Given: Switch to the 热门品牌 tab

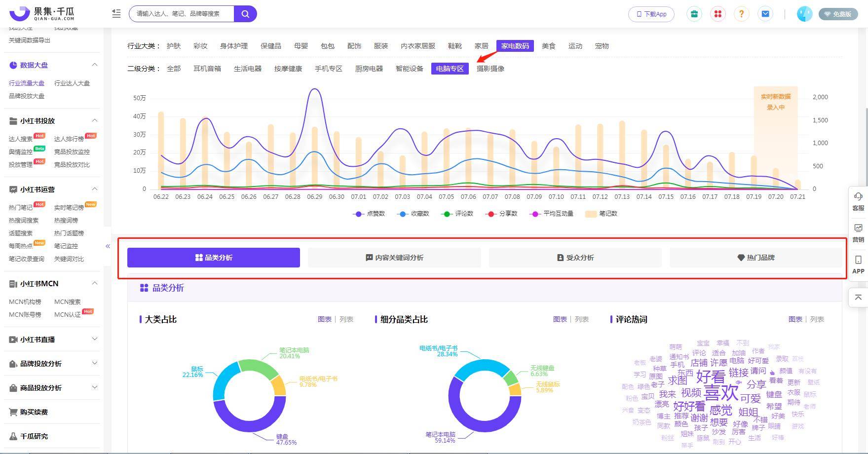Looking at the screenshot, I should pos(755,258).
